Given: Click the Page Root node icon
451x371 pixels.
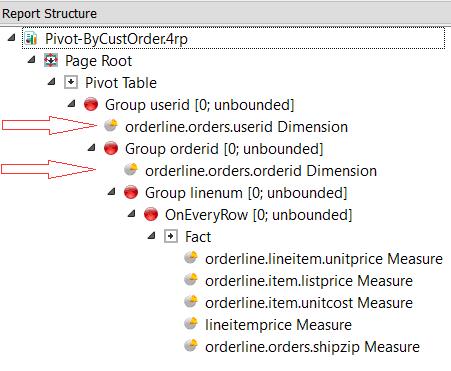Looking at the screenshot, I should [x=51, y=61].
